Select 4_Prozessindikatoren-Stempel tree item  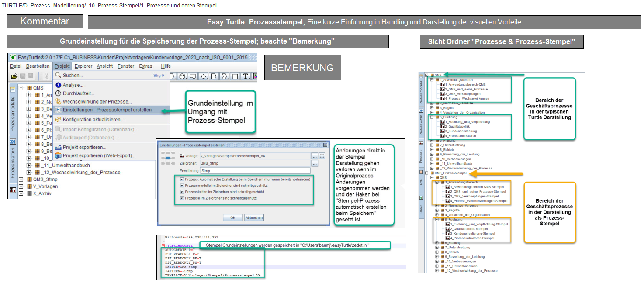point(472,238)
